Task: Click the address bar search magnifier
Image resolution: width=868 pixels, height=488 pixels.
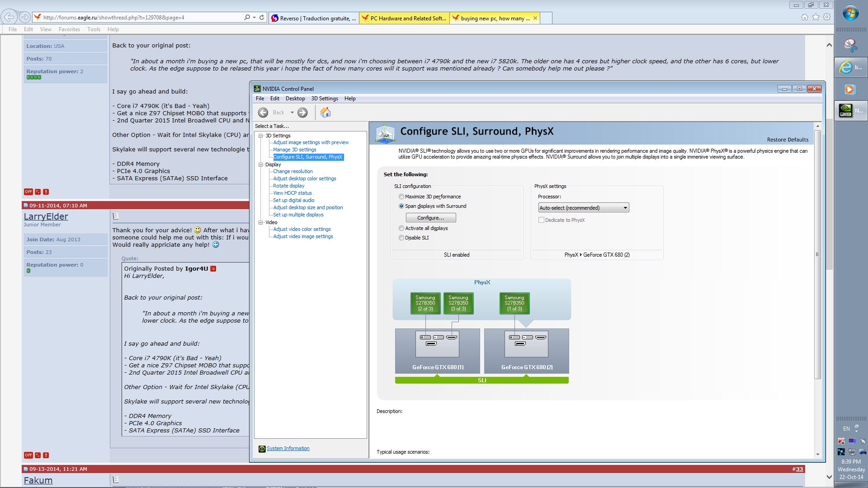Action: pyautogui.click(x=247, y=18)
